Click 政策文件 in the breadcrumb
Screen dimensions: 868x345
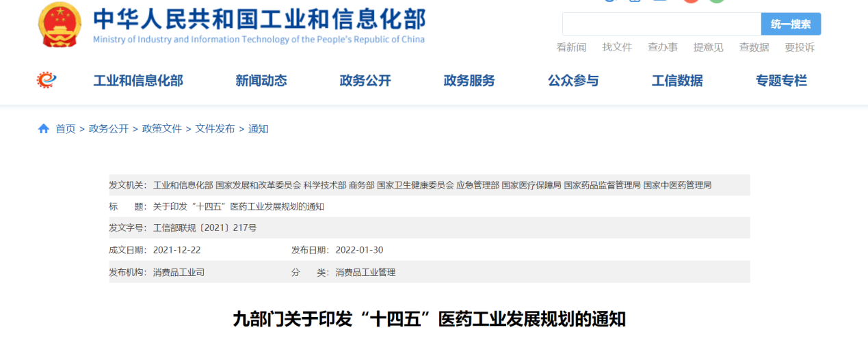[x=162, y=128]
